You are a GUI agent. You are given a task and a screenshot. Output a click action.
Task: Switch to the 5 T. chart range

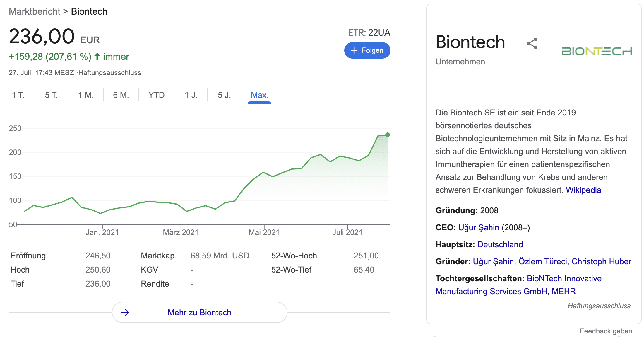point(52,95)
